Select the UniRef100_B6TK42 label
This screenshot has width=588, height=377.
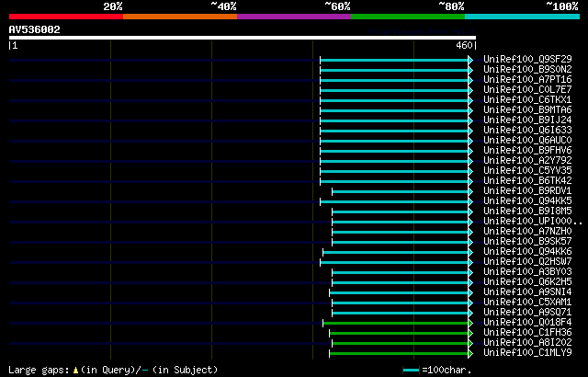point(527,181)
